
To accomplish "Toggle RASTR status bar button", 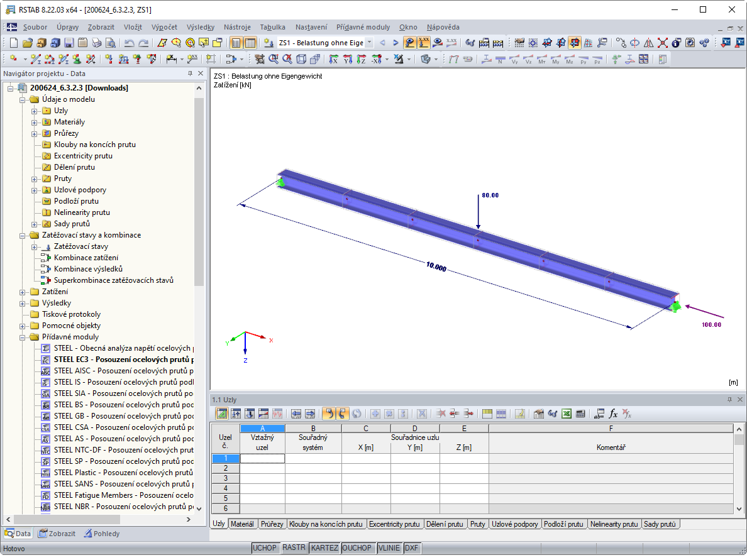I will pos(294,548).
